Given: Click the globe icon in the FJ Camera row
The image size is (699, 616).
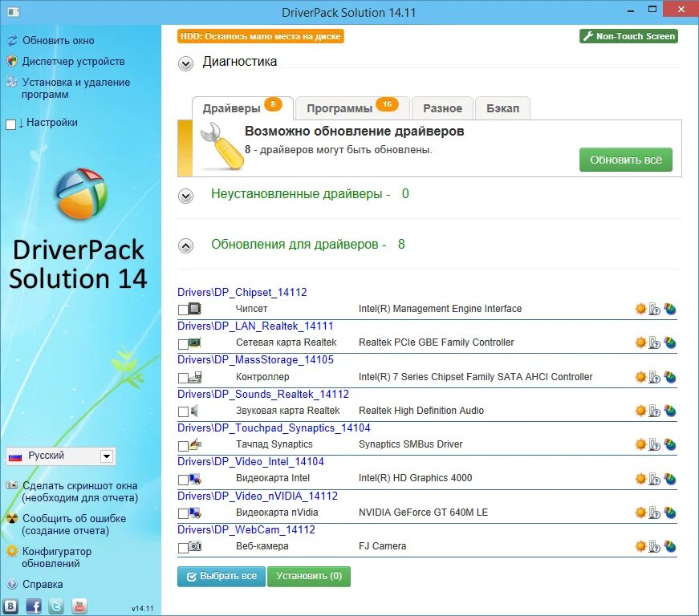Looking at the screenshot, I should point(670,545).
